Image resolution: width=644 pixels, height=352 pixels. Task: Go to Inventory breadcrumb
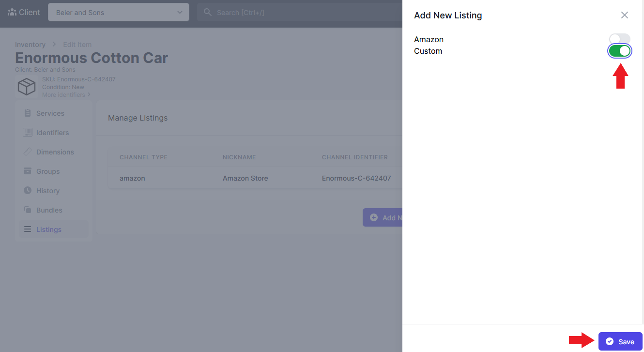coord(30,45)
